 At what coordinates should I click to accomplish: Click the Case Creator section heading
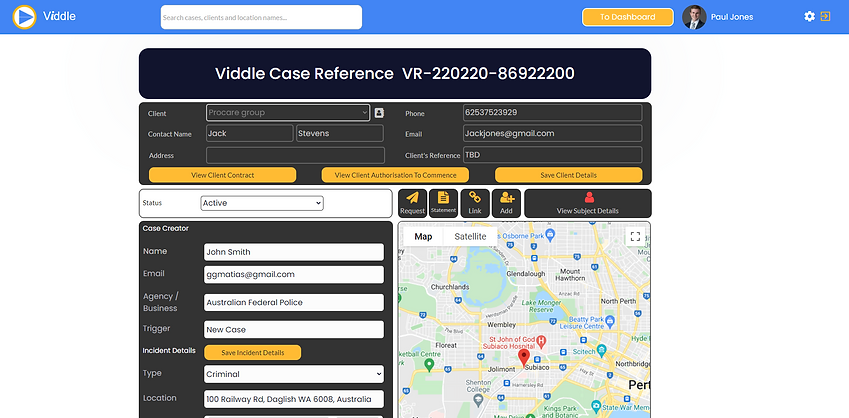tap(166, 228)
